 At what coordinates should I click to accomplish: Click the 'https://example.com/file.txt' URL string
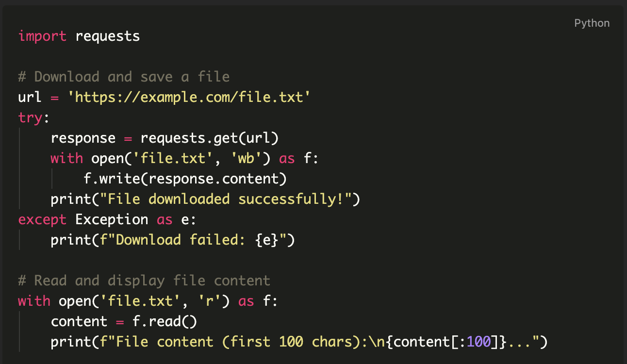[x=189, y=97]
